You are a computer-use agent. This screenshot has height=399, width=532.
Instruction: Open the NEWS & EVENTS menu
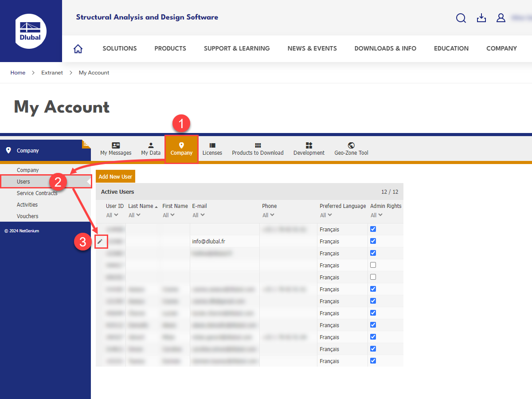point(312,49)
